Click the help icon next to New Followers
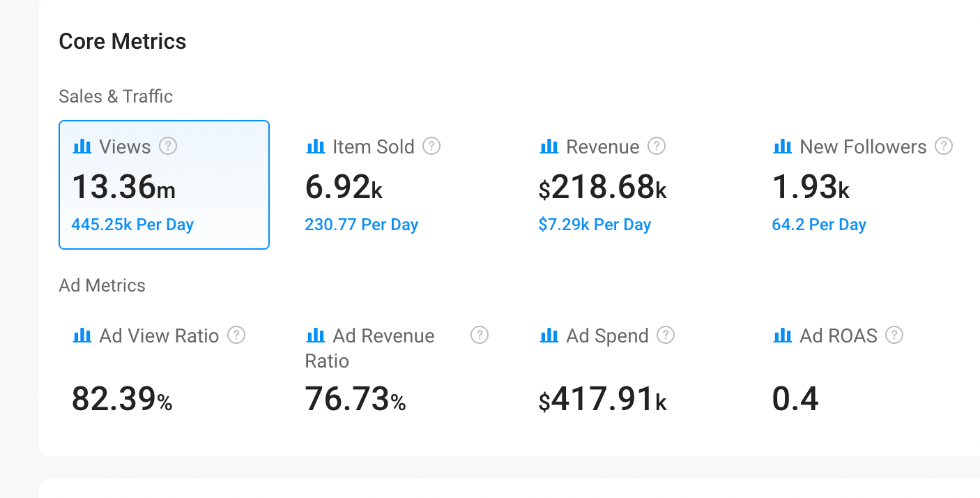The width and height of the screenshot is (980, 498). [x=944, y=146]
